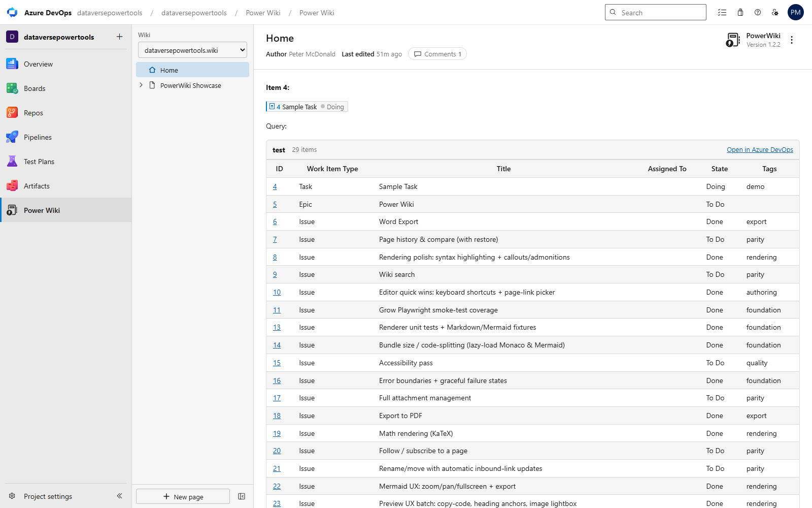
Task: Open Repos in the sidebar
Action: pyautogui.click(x=66, y=113)
